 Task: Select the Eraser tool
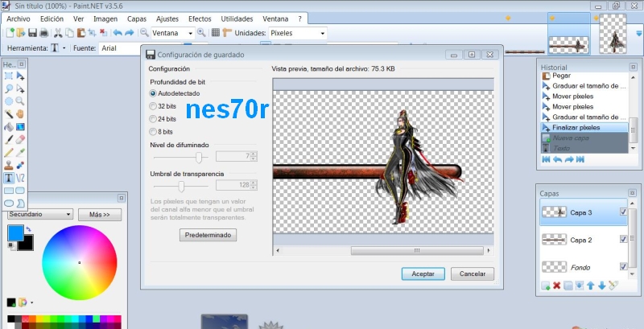(x=20, y=140)
